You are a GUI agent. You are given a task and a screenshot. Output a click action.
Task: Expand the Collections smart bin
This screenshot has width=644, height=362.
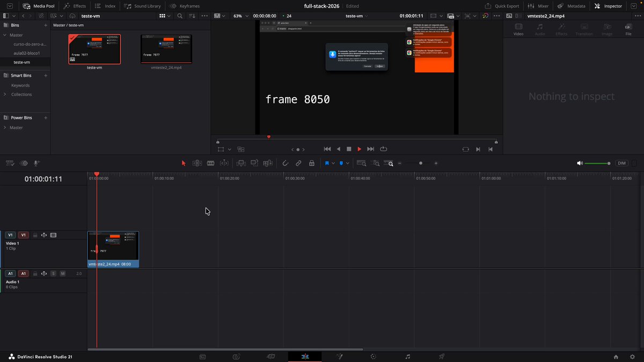coord(5,94)
